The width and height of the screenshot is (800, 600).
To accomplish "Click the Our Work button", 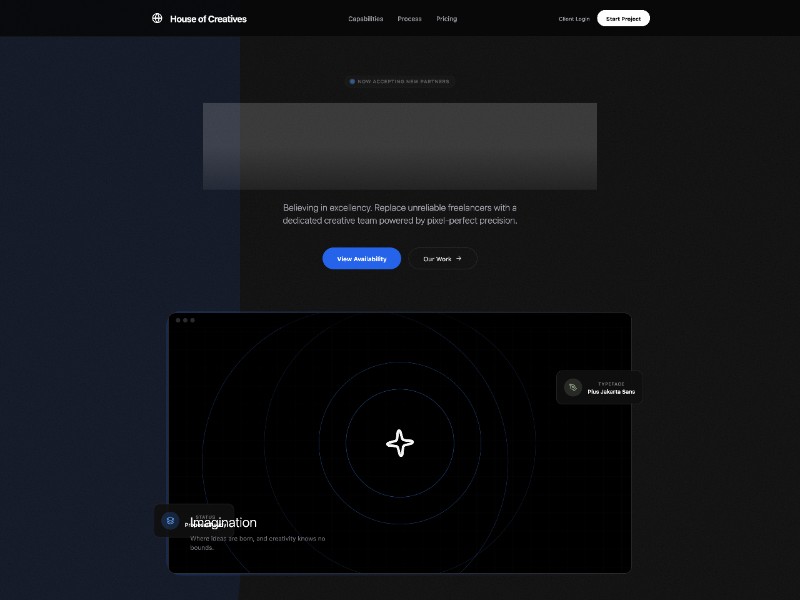I will pos(442,258).
